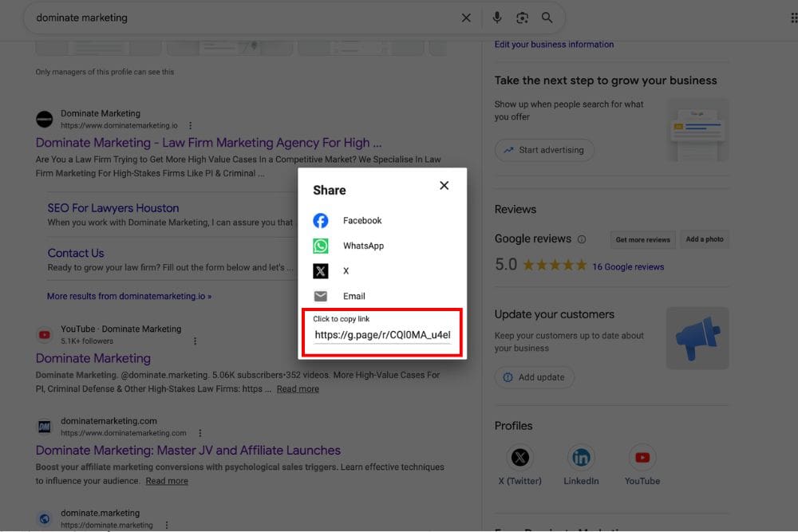Open options menu for dominate.marketing result
The height and width of the screenshot is (532, 798).
[x=167, y=525]
